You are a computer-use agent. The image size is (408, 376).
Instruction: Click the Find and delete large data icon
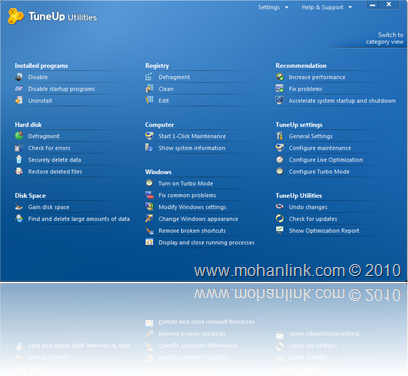tap(19, 218)
